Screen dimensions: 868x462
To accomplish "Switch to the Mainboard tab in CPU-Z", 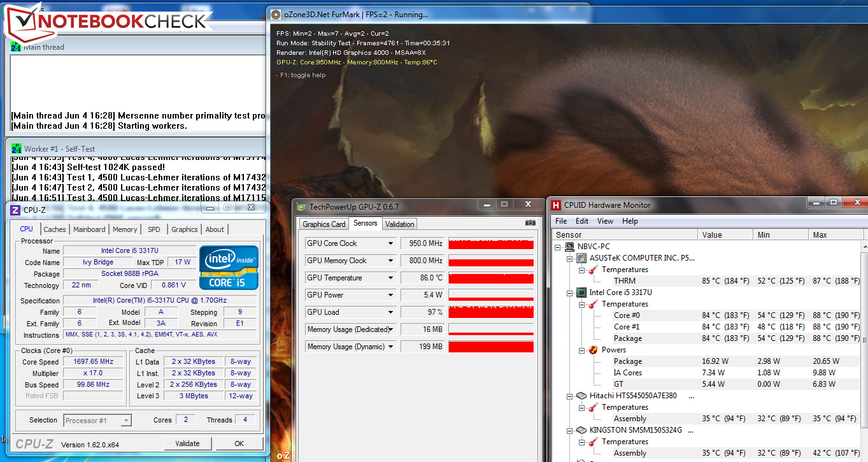I will (89, 229).
